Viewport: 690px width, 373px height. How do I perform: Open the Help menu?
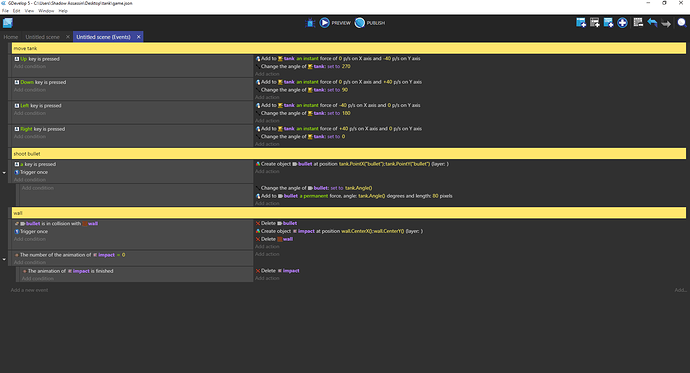point(63,11)
